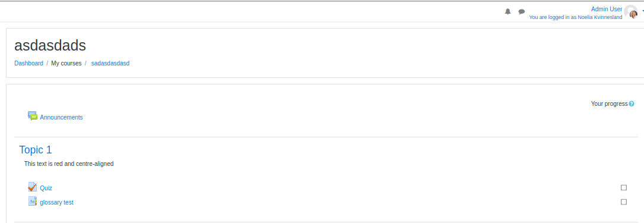Click the Quiz activity icon
Screen dimensions: 644x223
point(33,187)
